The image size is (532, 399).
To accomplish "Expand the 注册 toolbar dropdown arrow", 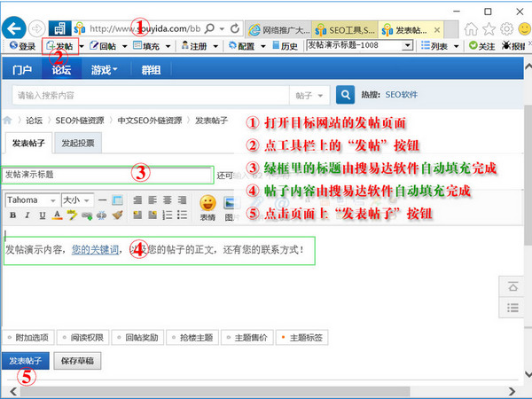I will (215, 46).
